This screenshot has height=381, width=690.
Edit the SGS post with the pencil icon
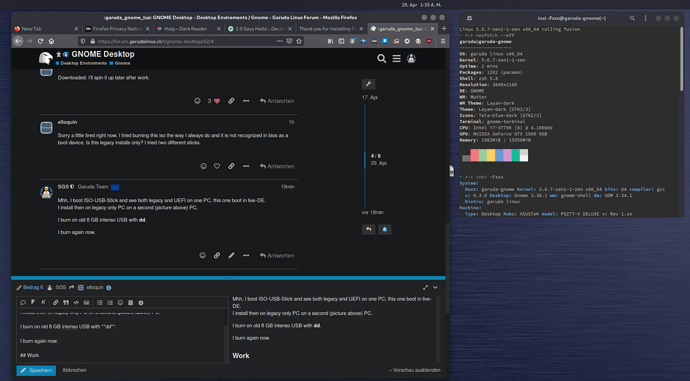coord(231,255)
